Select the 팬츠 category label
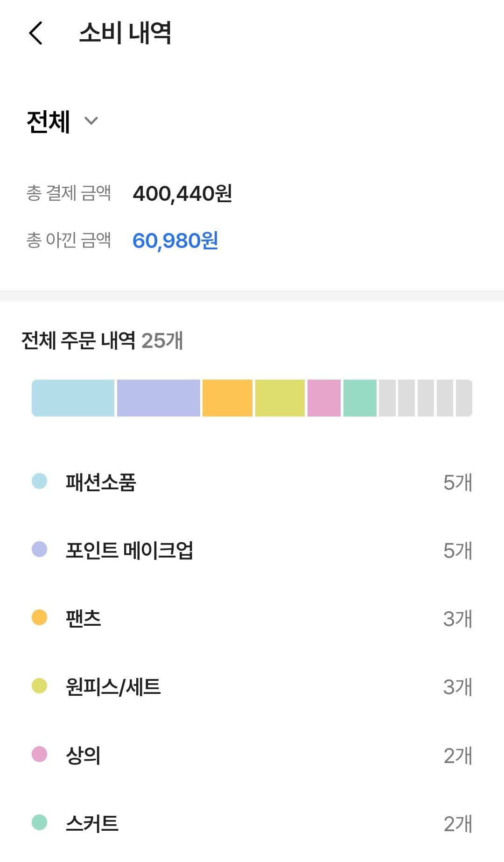This screenshot has width=504, height=862. pos(84,619)
